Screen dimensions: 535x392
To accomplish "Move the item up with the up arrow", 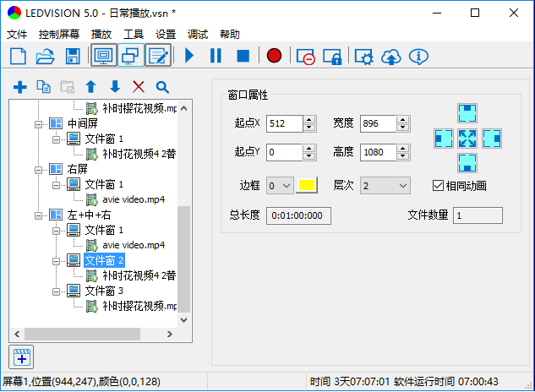I will [91, 87].
